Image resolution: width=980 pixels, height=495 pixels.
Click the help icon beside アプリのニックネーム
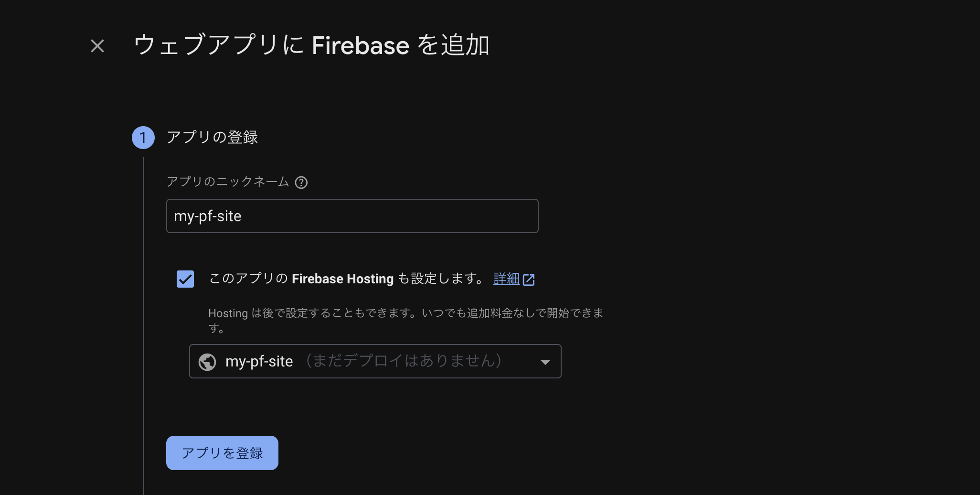click(301, 183)
